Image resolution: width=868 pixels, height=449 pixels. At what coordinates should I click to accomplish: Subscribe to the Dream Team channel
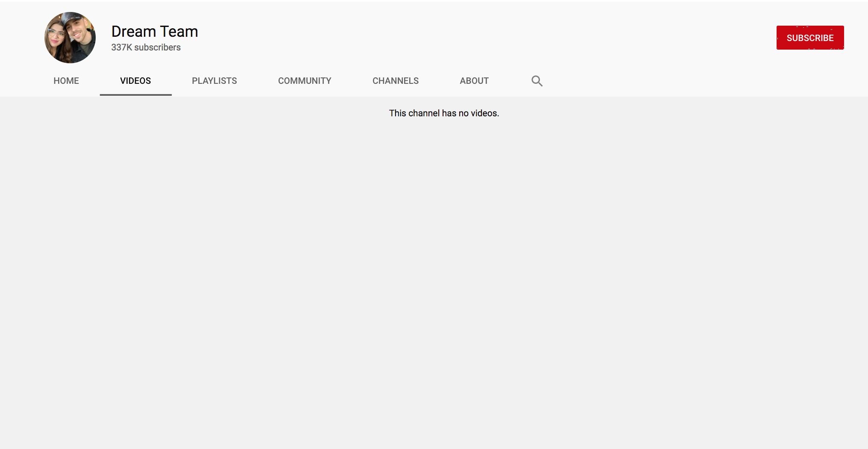tap(810, 38)
